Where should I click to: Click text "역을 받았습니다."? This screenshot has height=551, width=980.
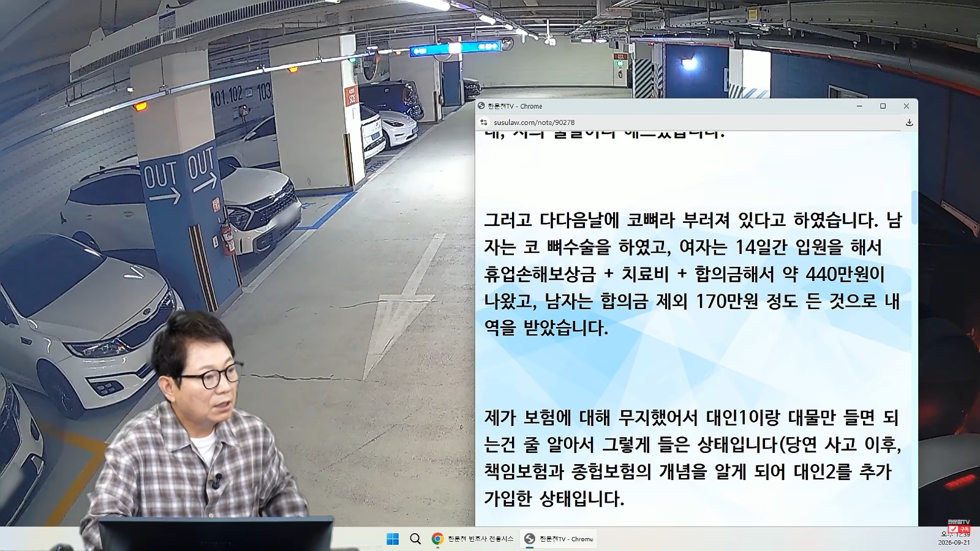(x=546, y=328)
